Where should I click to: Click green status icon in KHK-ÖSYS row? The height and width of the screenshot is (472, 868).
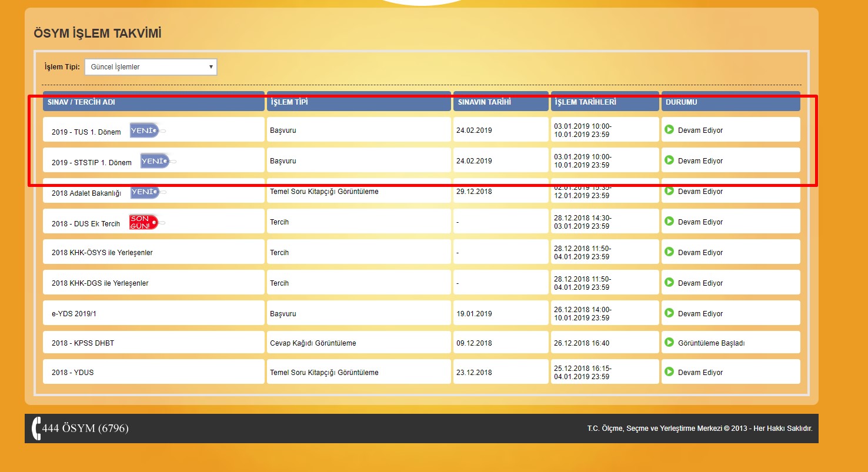669,252
